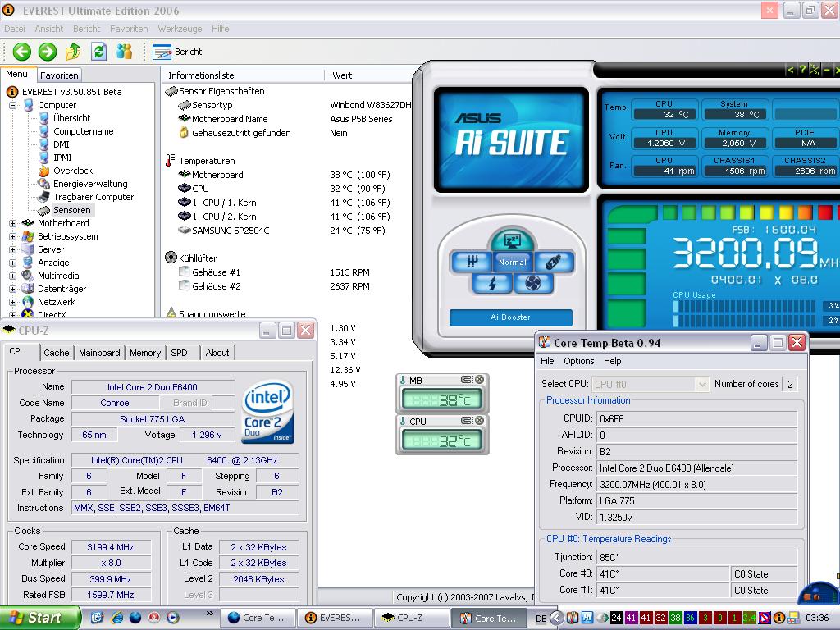840x630 pixels.
Task: Open the Werkzeuge menu
Action: point(180,29)
